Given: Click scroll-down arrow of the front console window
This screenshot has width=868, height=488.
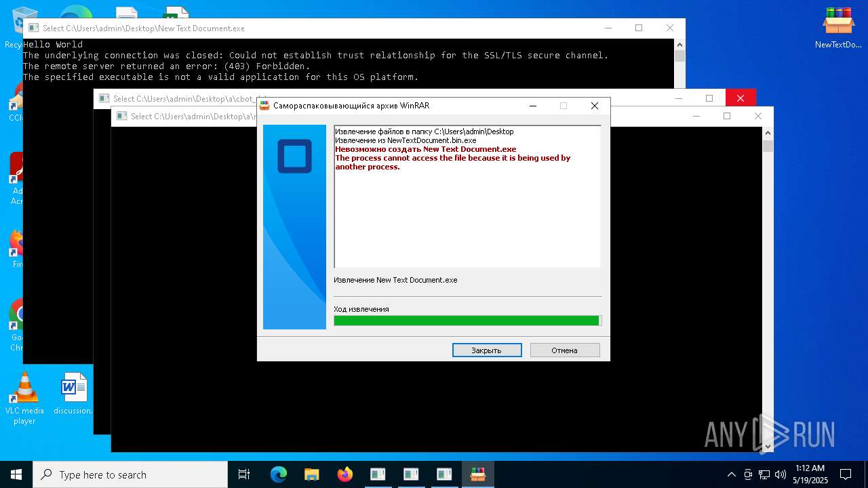Looking at the screenshot, I should pyautogui.click(x=768, y=447).
